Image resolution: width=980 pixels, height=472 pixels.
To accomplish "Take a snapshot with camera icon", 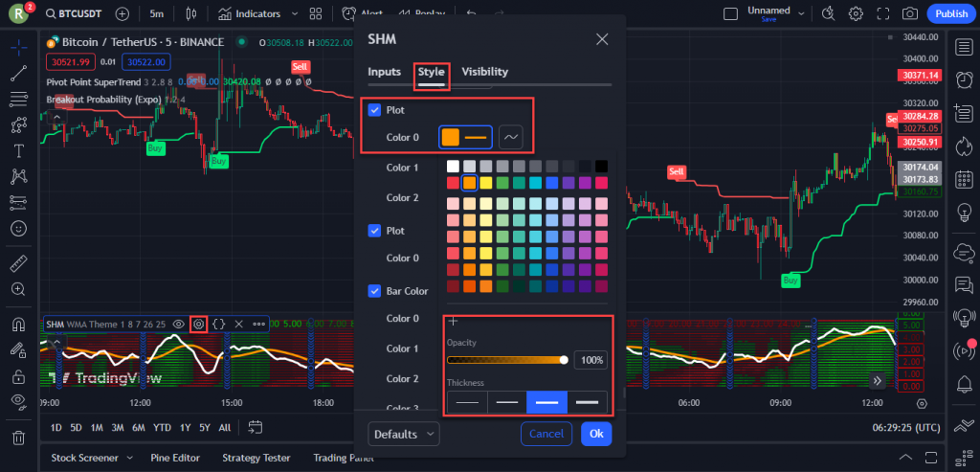I will (910, 13).
